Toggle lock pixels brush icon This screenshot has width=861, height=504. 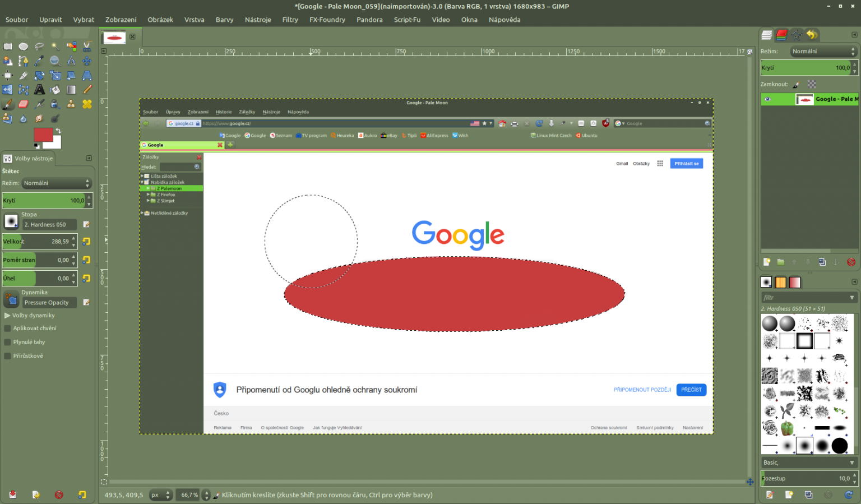tap(797, 85)
